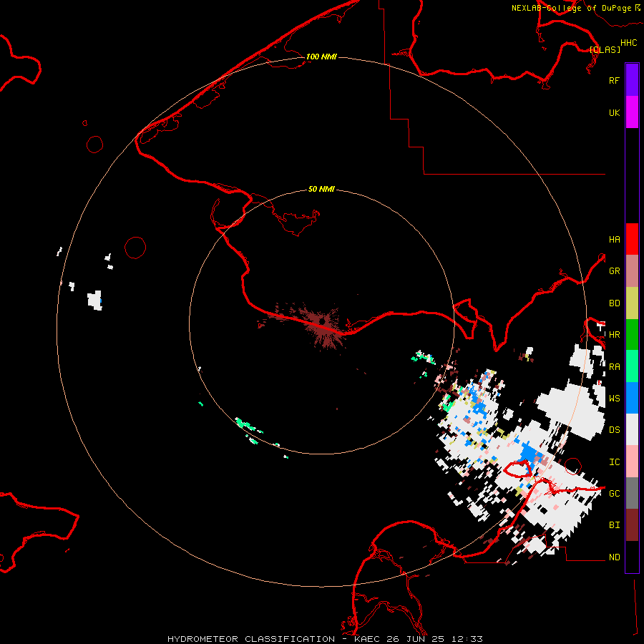
Task: Click the IC legend label
Action: pos(614,462)
